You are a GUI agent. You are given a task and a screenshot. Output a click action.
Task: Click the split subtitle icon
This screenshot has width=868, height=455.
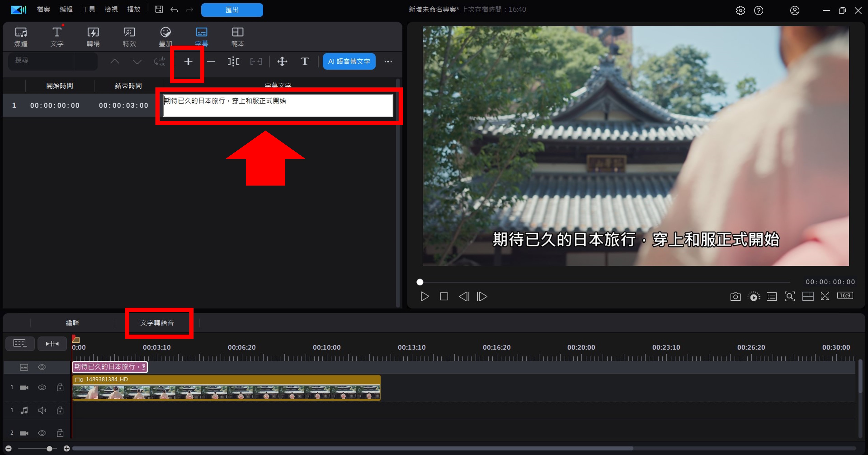(x=233, y=61)
